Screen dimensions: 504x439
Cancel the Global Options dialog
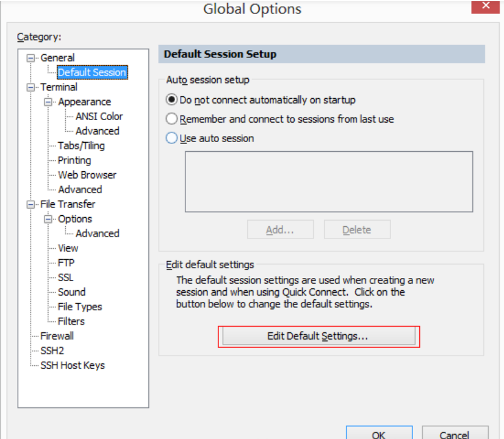click(x=455, y=434)
